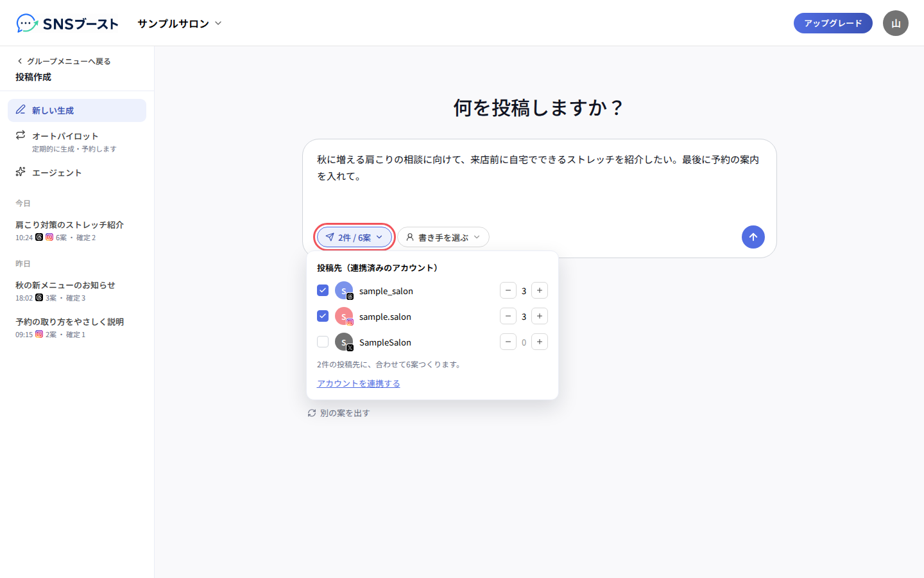924x578 pixels.
Task: Uncheck the sample_salon account checkbox
Action: pos(323,290)
